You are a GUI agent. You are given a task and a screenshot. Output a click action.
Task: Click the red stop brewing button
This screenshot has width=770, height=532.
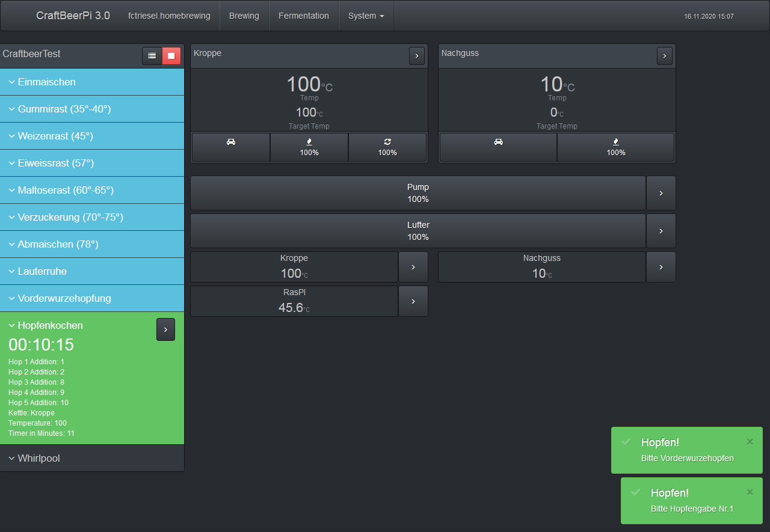tap(171, 56)
